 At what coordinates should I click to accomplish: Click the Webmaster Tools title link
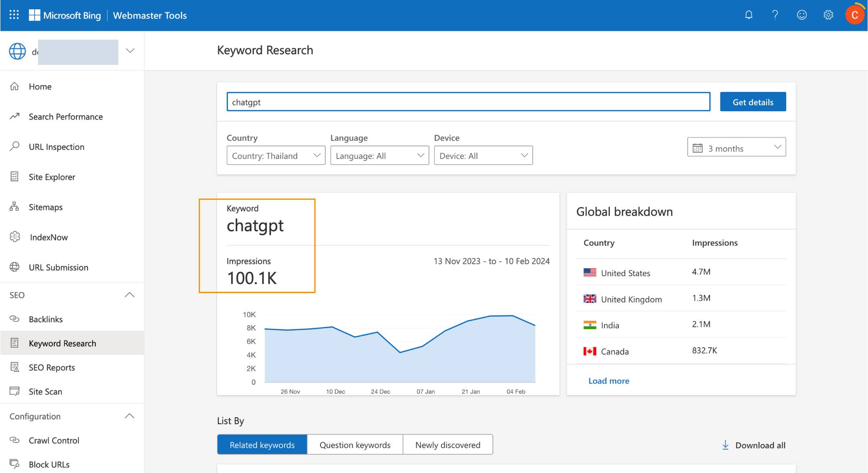point(150,15)
